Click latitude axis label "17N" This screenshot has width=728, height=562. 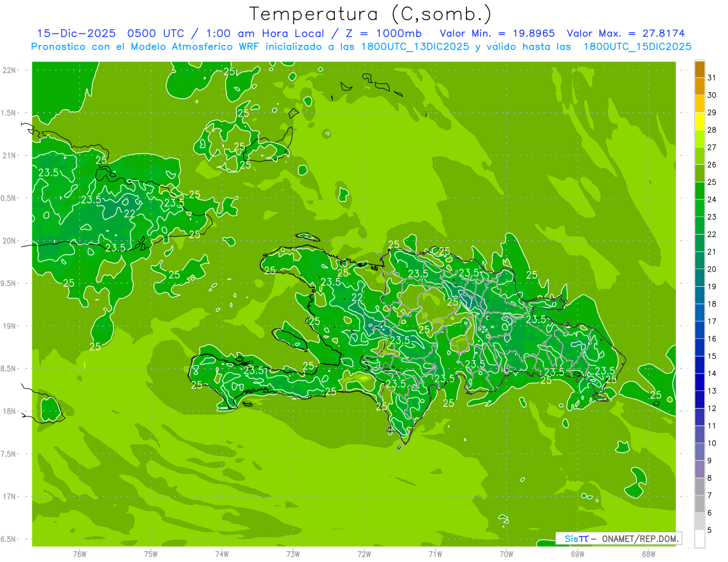[x=10, y=497]
